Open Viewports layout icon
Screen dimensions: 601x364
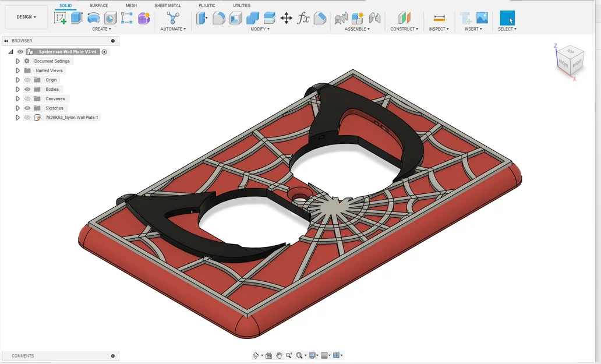[336, 356]
